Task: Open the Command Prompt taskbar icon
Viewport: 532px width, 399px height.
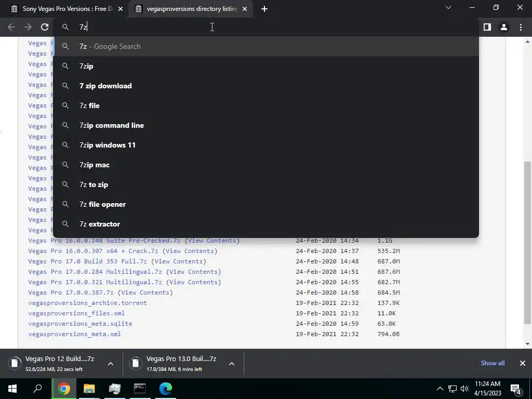Action: click(x=140, y=389)
